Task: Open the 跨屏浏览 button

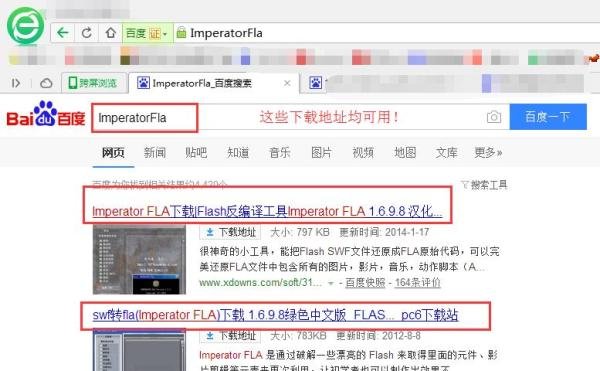Action: click(94, 83)
